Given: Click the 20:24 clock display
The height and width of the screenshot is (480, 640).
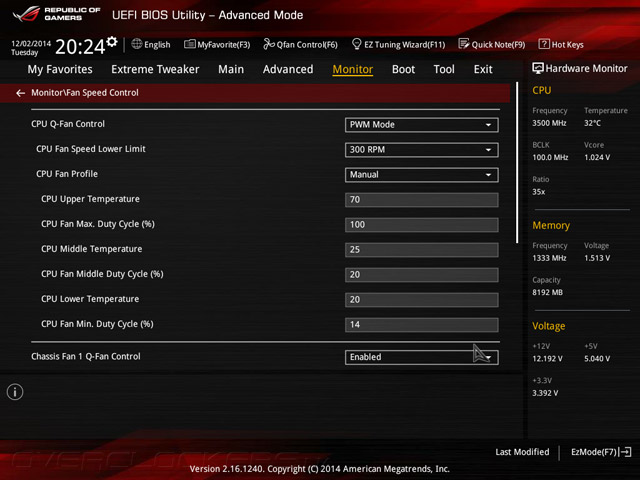Looking at the screenshot, I should tap(80, 47).
